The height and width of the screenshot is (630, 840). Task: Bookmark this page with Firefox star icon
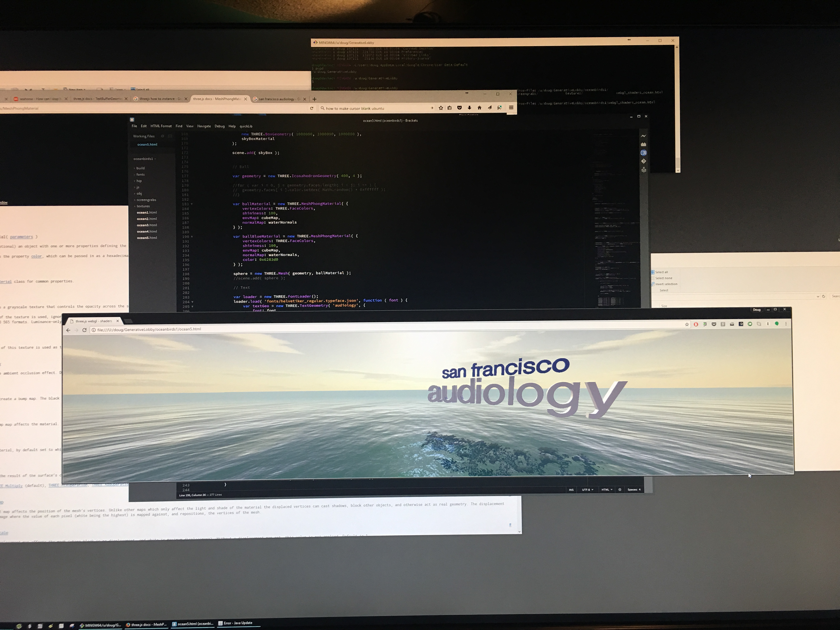(x=441, y=108)
